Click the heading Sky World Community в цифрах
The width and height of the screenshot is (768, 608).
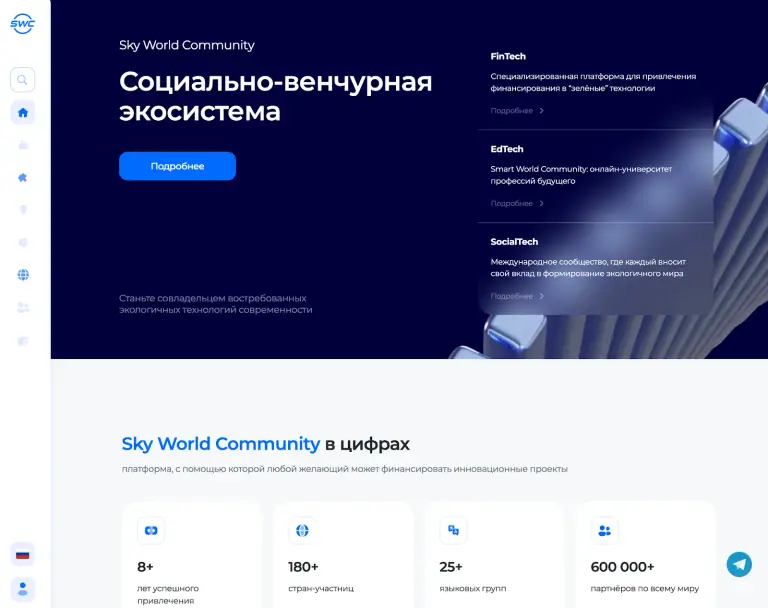265,444
